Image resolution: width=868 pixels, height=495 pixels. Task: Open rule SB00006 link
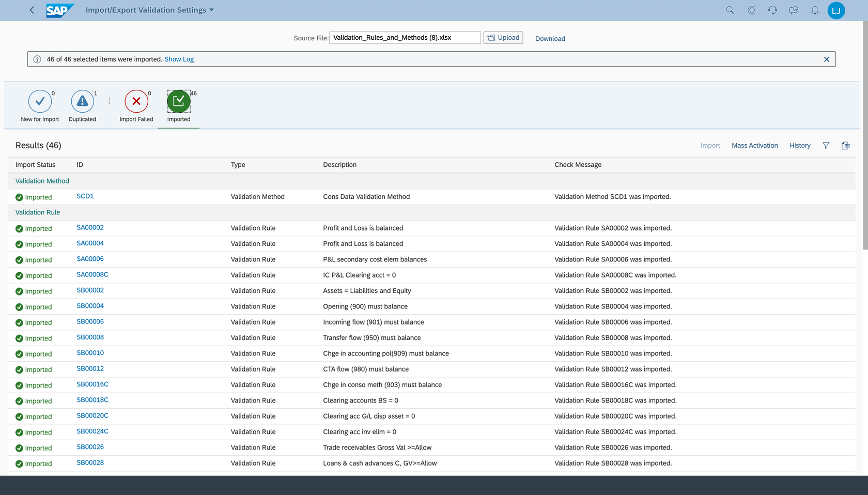click(90, 321)
